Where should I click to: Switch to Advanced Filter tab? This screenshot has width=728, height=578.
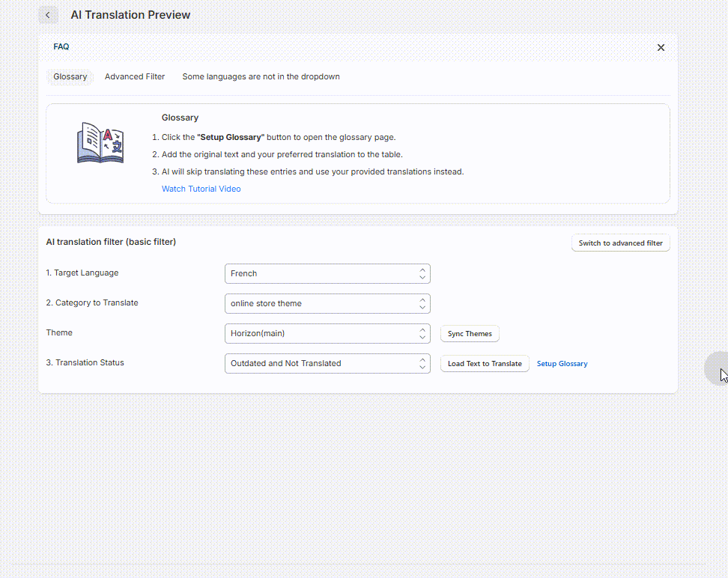pyautogui.click(x=135, y=76)
